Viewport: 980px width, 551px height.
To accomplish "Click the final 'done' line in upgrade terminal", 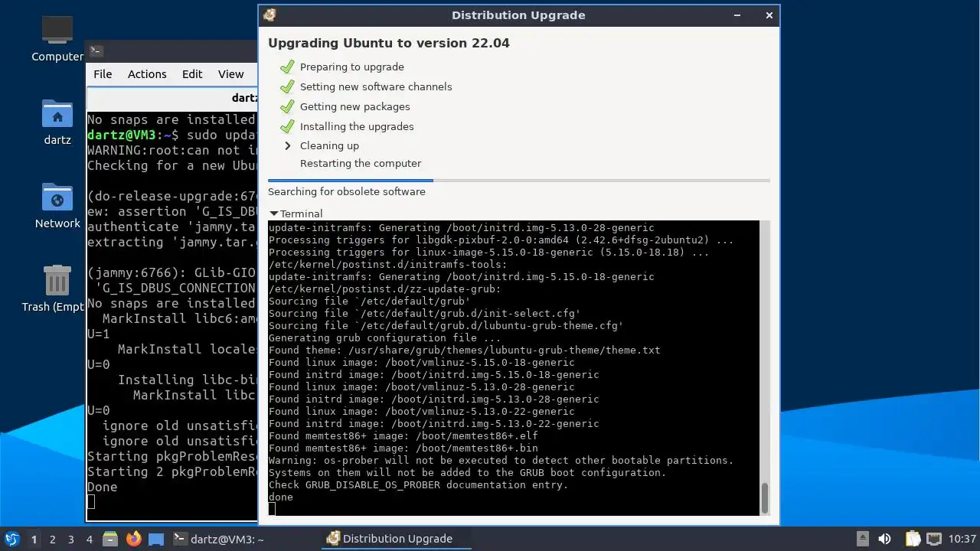I will click(281, 497).
